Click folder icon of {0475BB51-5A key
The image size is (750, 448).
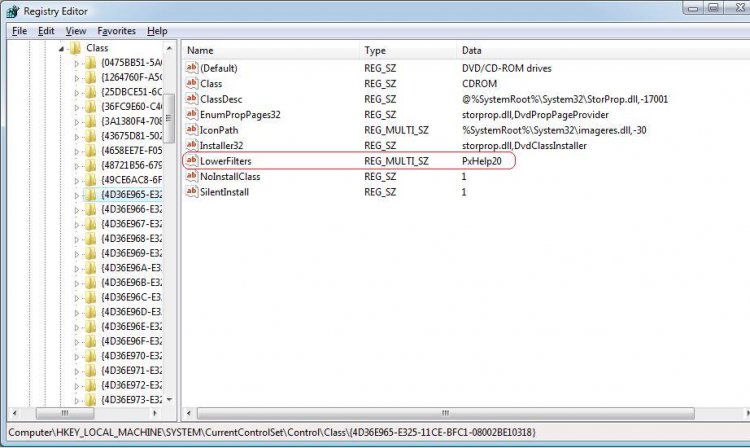coord(90,63)
